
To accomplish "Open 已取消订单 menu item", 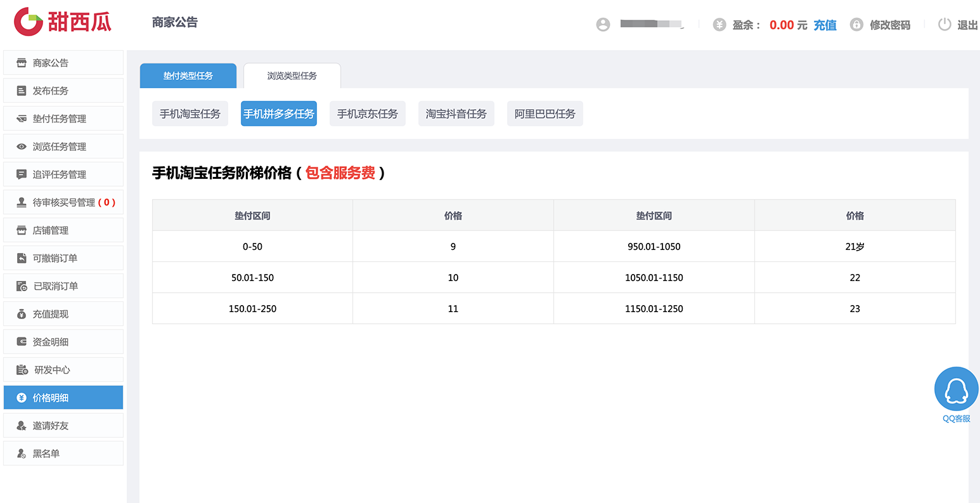I will click(63, 286).
